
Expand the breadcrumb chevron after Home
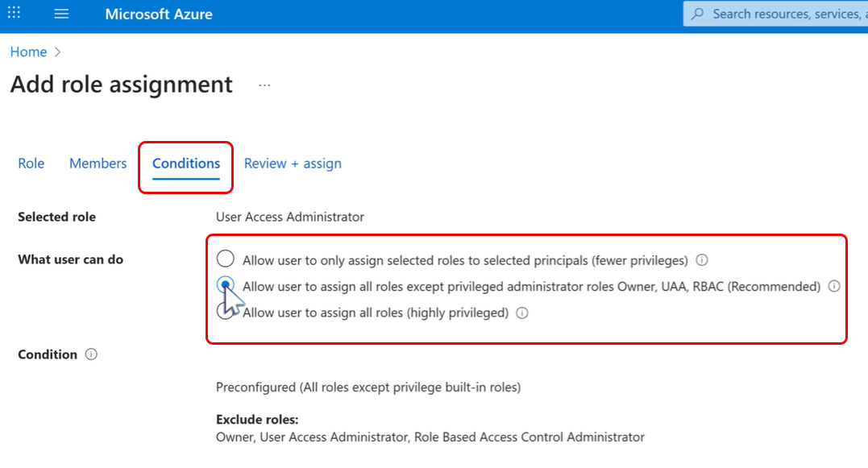(x=57, y=52)
